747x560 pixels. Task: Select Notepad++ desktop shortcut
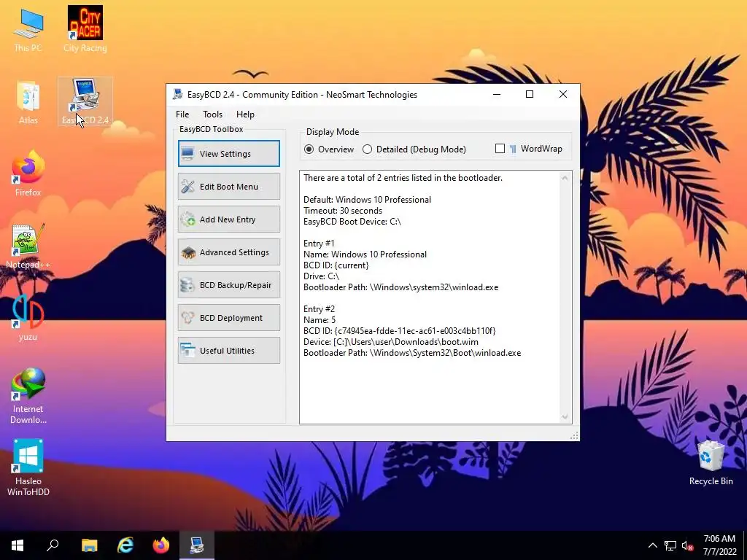point(28,246)
